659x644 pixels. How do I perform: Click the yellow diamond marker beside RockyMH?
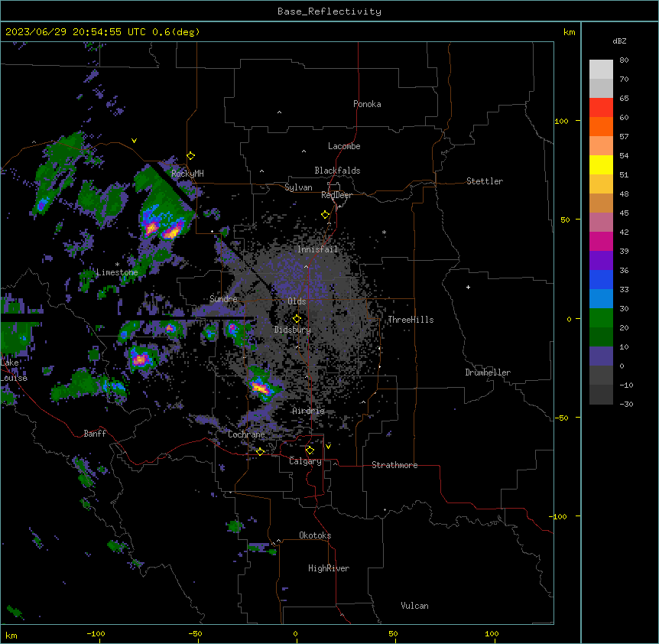pos(190,156)
